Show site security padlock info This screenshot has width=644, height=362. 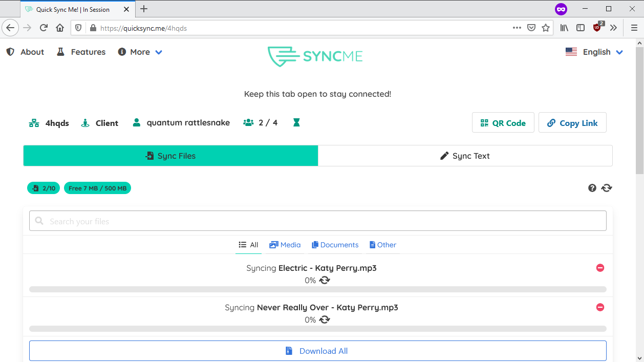[x=93, y=28]
